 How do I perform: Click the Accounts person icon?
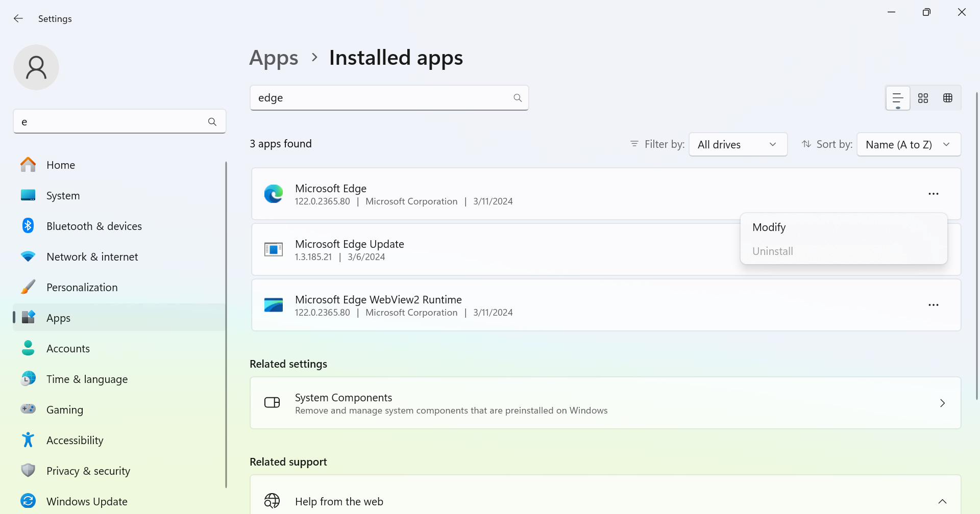click(x=28, y=348)
